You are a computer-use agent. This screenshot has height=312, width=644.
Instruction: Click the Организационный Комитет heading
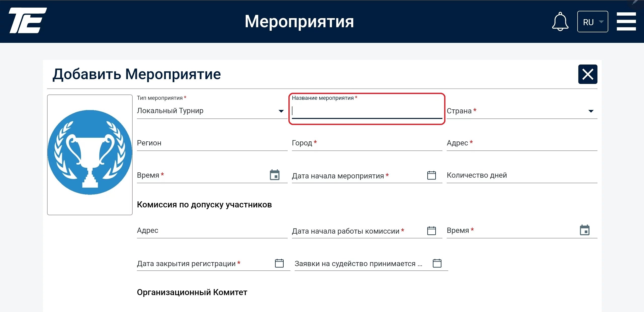pyautogui.click(x=192, y=292)
